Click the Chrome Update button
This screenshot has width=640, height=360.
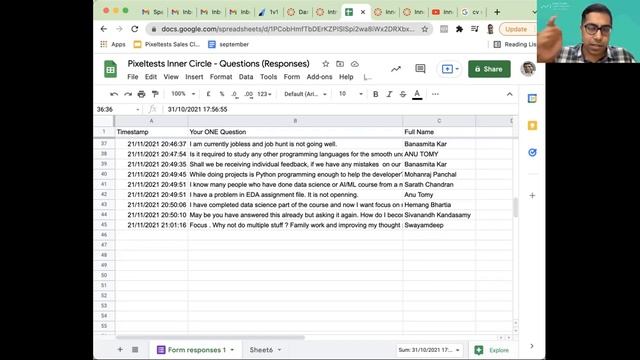516,29
